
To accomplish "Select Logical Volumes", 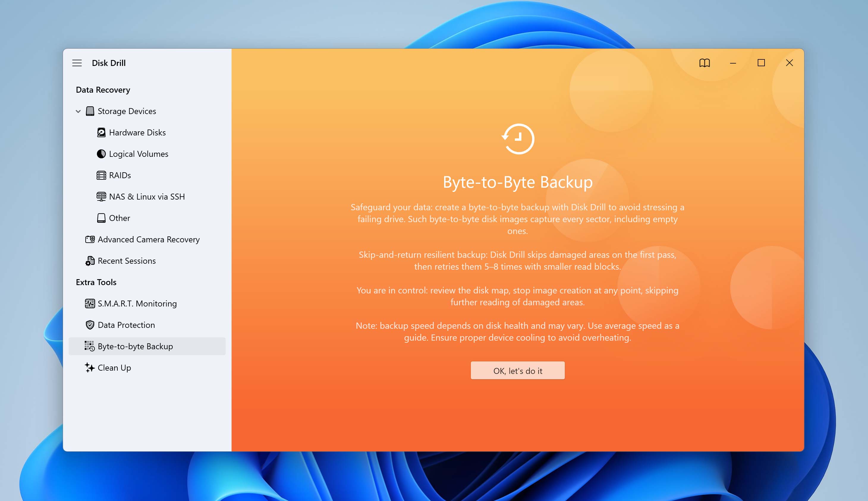I will pos(138,154).
